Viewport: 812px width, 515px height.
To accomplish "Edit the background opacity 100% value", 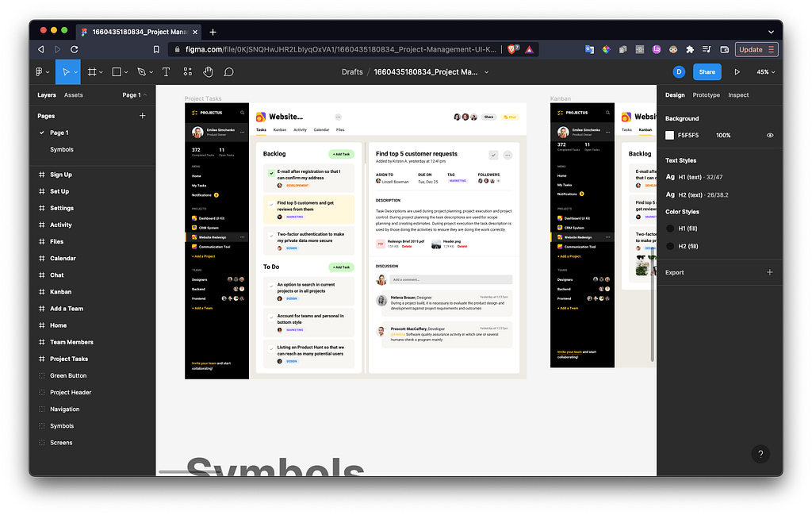I will coord(723,135).
